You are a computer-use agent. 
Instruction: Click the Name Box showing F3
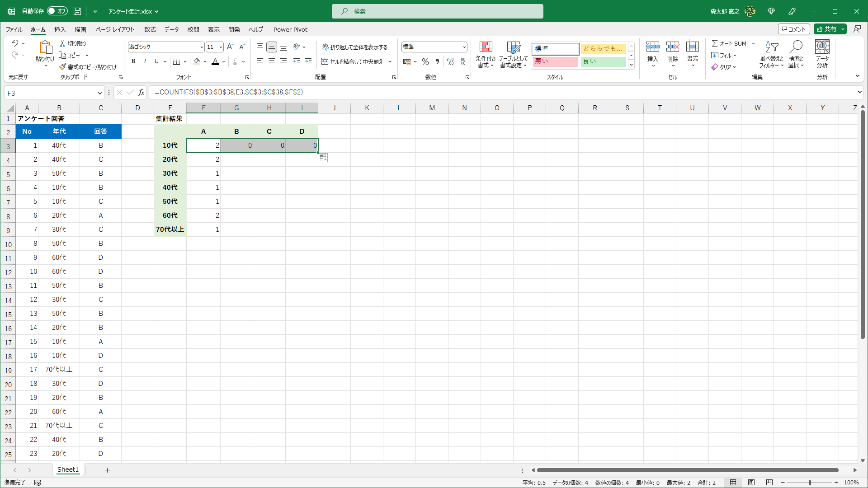pos(50,93)
